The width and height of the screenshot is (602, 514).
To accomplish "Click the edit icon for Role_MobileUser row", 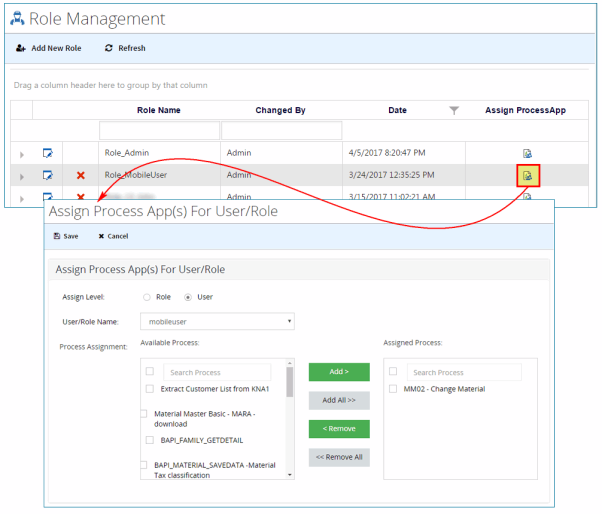I will (48, 175).
